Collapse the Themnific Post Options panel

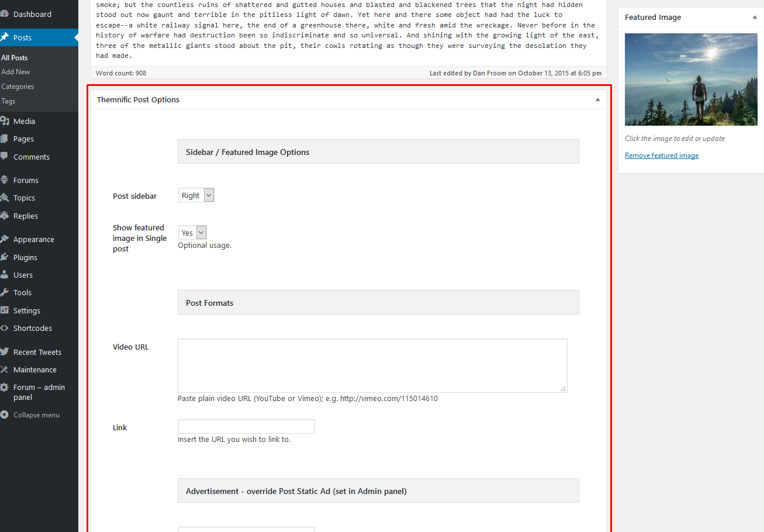pos(597,100)
